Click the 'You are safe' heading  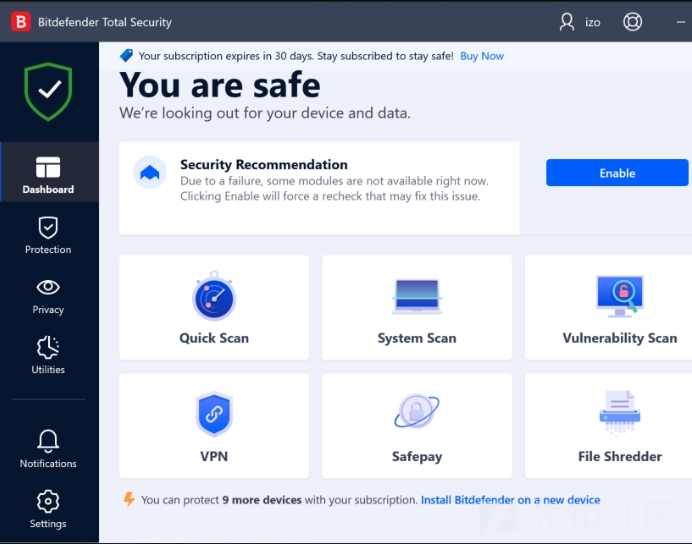click(x=220, y=85)
